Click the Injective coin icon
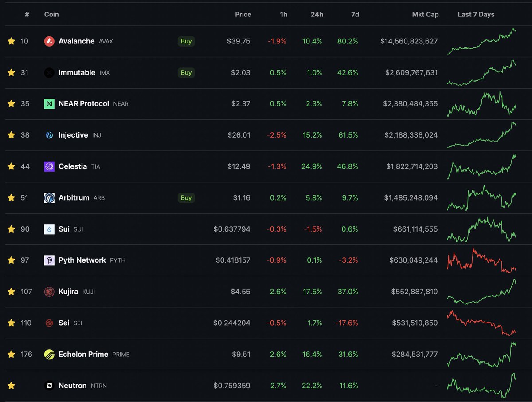The image size is (532, 402). point(48,135)
